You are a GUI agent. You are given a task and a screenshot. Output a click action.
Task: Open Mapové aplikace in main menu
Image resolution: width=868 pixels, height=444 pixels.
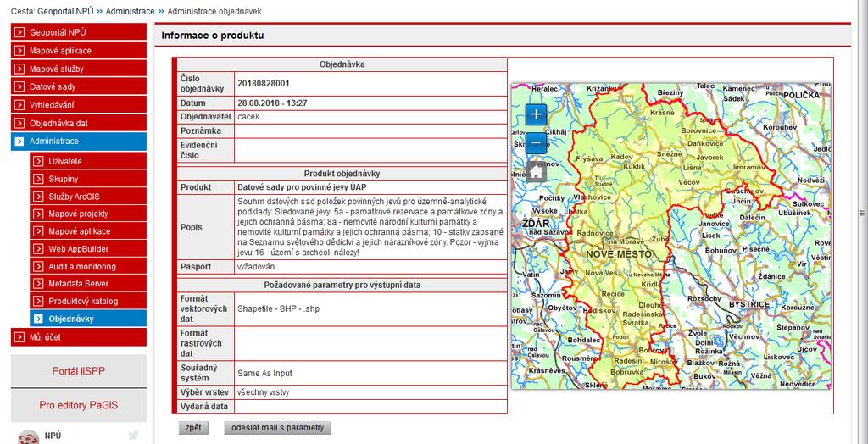pos(79,51)
